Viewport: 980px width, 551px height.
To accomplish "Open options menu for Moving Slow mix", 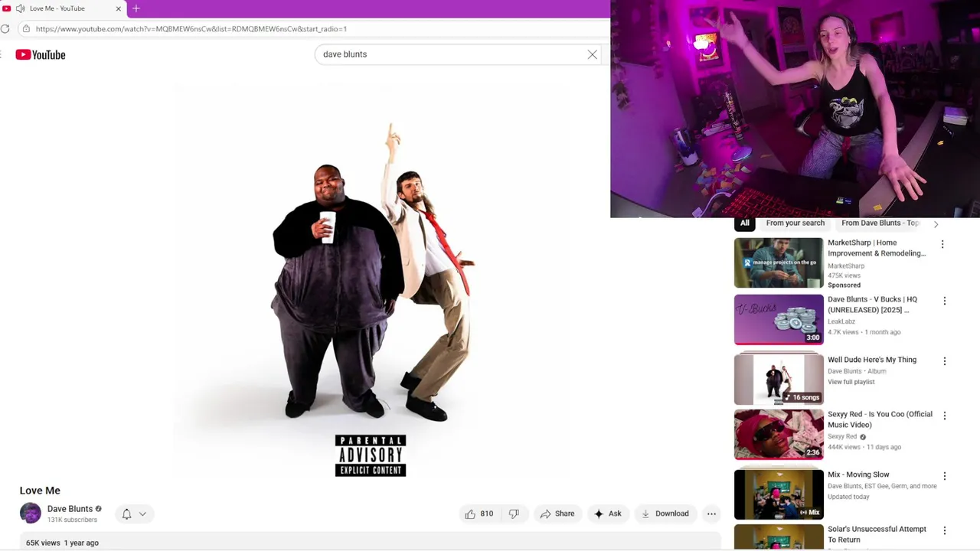I will (x=944, y=476).
